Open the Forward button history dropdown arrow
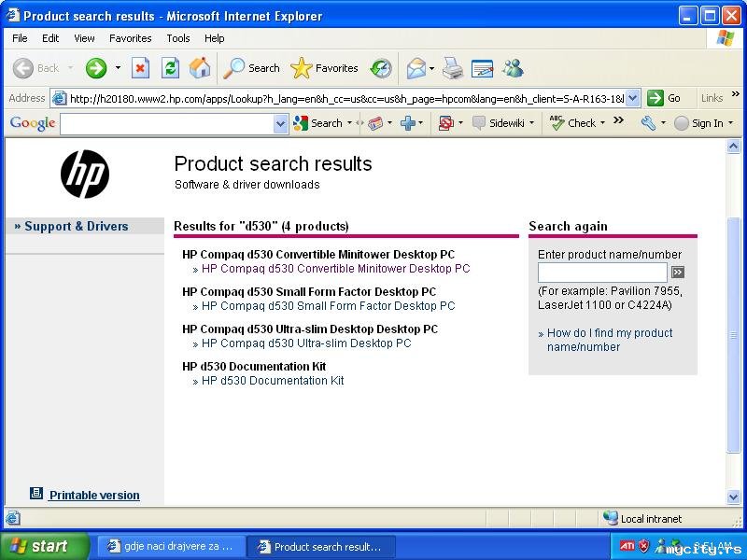The width and height of the screenshot is (747, 560). [x=118, y=68]
